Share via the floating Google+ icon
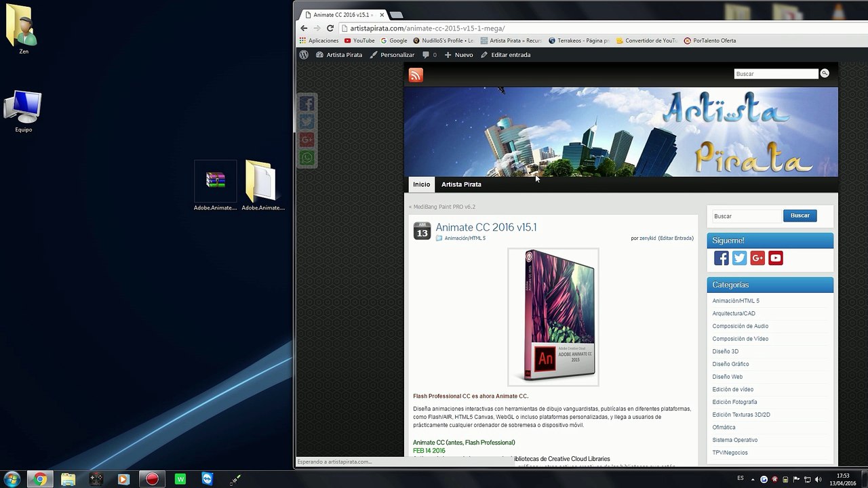The width and height of the screenshot is (868, 488). (x=307, y=140)
